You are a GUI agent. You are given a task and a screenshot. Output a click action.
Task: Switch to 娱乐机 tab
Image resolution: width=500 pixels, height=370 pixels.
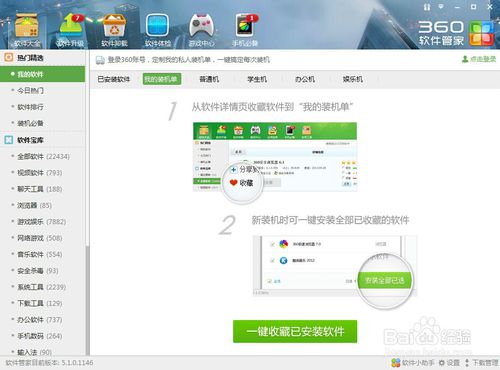pos(353,79)
